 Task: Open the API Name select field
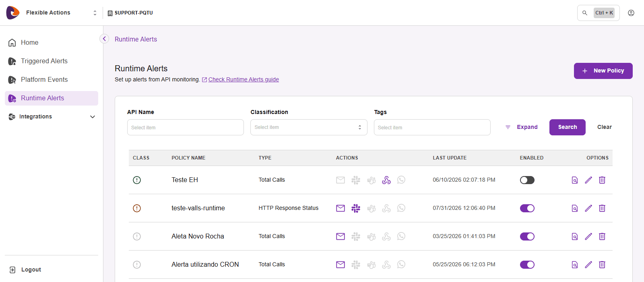tap(186, 127)
